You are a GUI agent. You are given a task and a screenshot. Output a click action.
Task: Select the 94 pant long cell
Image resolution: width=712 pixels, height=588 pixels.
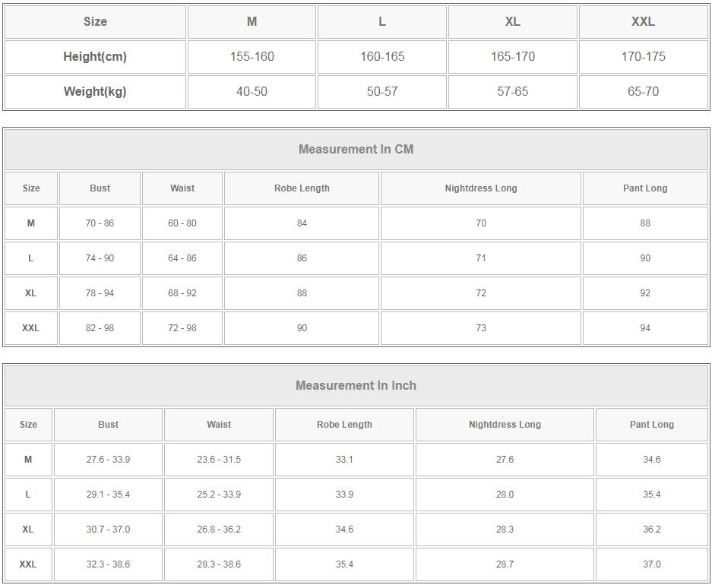pos(645,328)
